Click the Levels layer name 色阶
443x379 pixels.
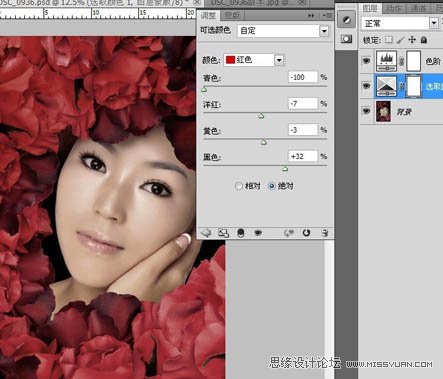pyautogui.click(x=433, y=61)
